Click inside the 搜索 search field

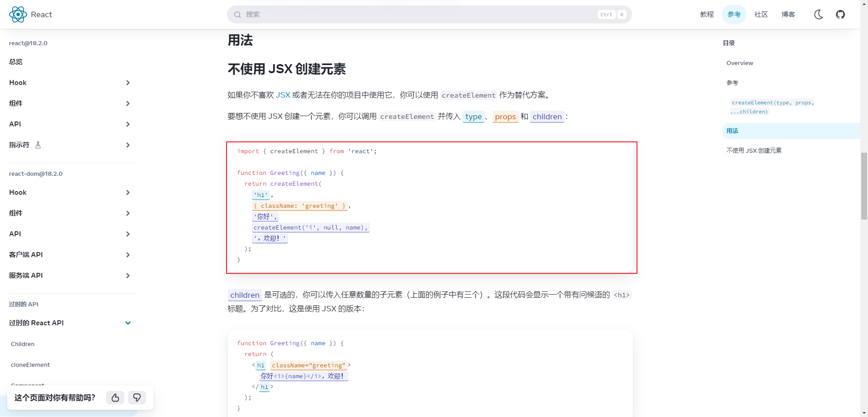(x=407, y=14)
